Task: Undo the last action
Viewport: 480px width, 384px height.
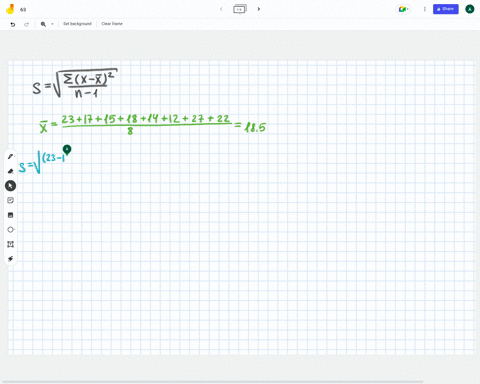Action: pyautogui.click(x=13, y=24)
